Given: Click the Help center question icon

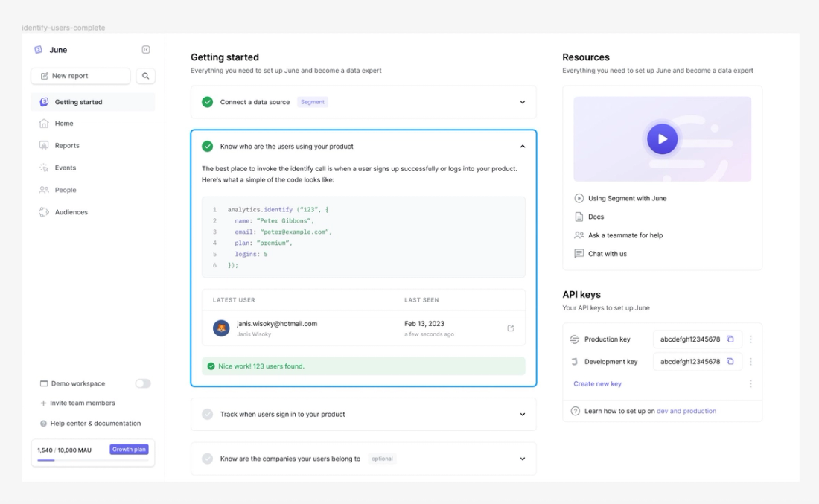Looking at the screenshot, I should point(43,424).
